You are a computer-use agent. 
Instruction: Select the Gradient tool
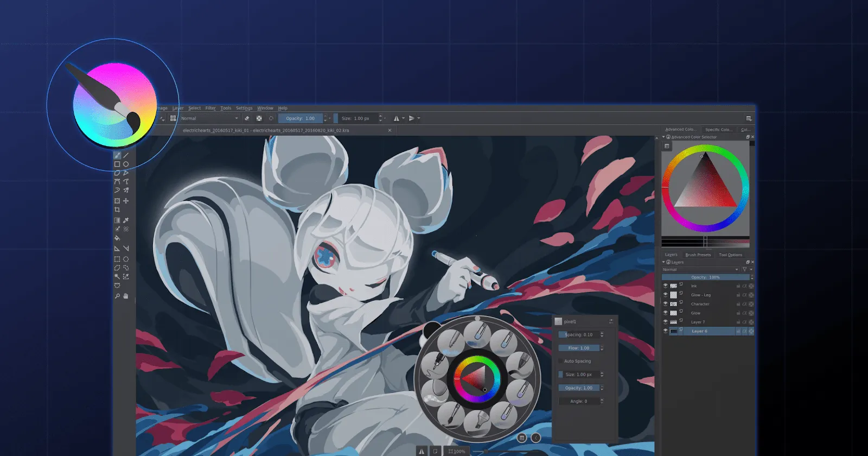[x=117, y=220]
